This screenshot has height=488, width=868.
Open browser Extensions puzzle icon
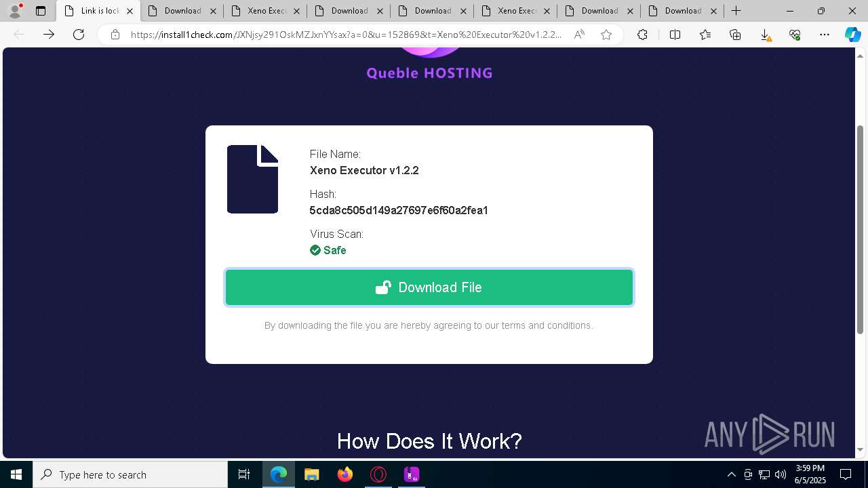tap(642, 35)
